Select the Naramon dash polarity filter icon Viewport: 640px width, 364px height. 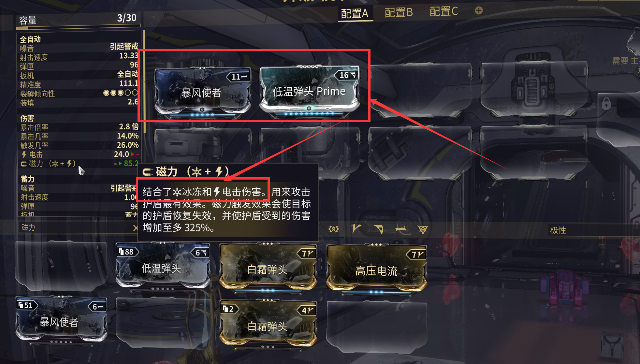click(401, 229)
